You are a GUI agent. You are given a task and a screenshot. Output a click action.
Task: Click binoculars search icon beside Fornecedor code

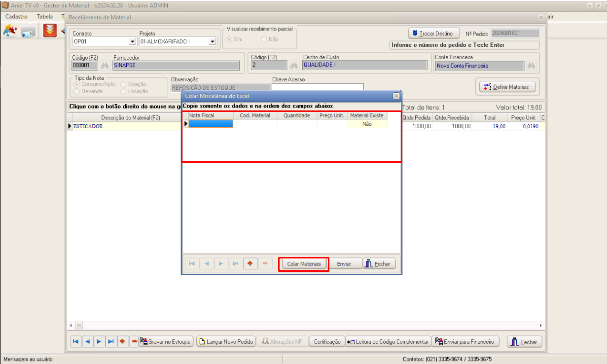105,65
